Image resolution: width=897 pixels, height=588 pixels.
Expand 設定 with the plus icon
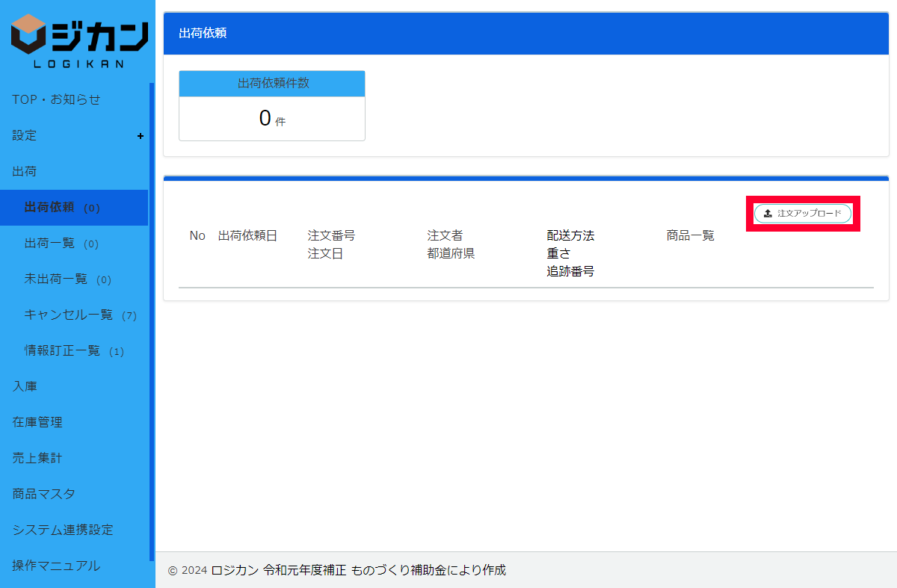point(140,136)
